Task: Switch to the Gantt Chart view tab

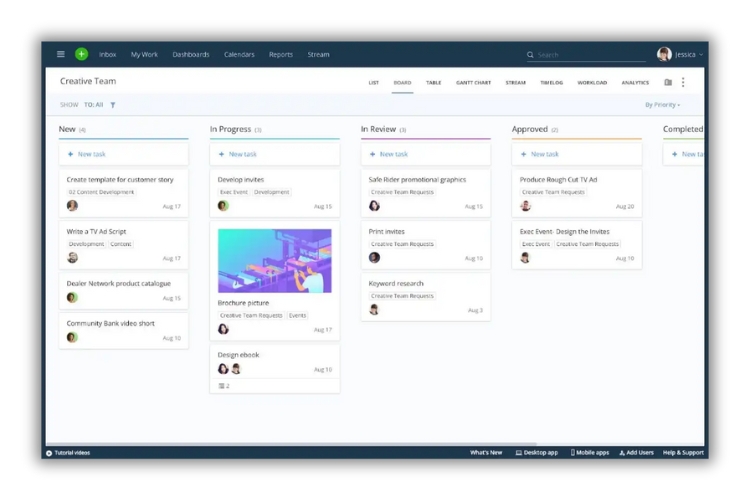Action: coord(473,83)
